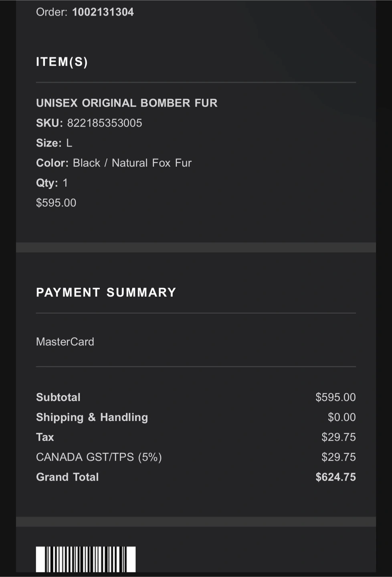Click the amount in the Tax row

[338, 437]
